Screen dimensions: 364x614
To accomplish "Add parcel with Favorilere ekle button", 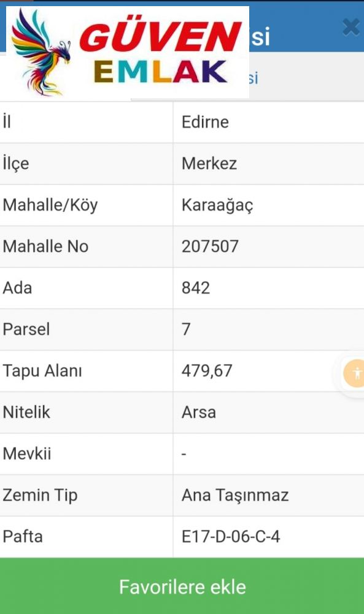I will pos(182,586).
